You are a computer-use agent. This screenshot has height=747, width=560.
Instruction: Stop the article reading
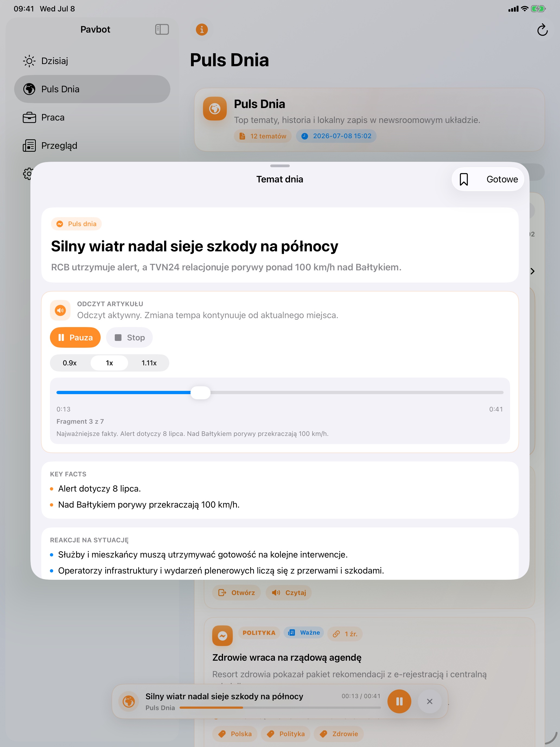(129, 337)
